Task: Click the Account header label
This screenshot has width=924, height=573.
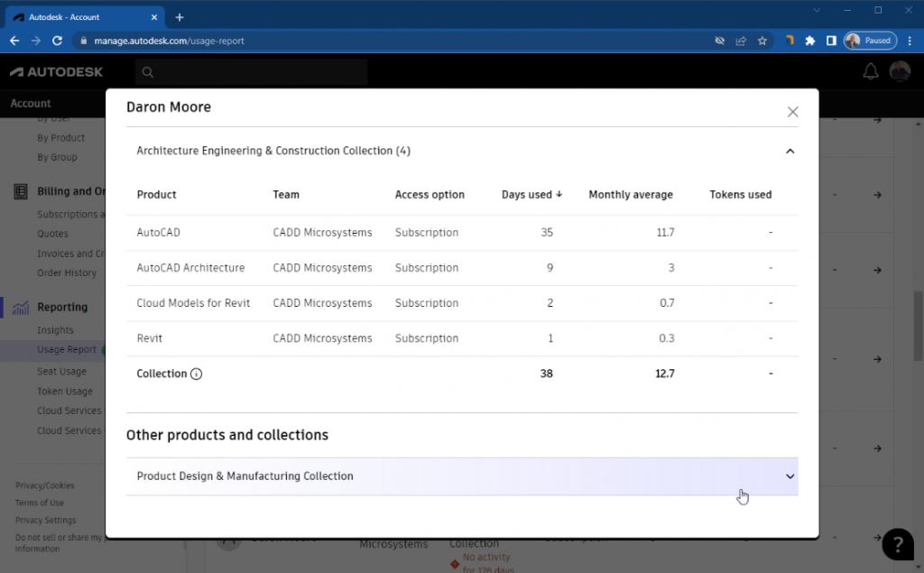Action: click(31, 103)
